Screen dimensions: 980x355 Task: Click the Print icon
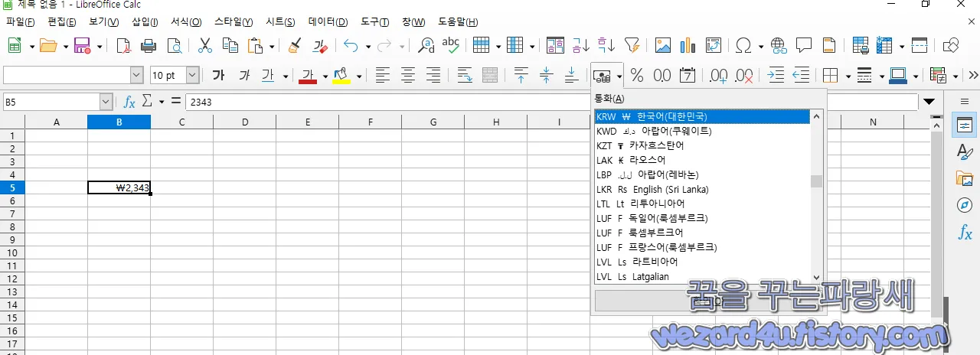click(149, 46)
